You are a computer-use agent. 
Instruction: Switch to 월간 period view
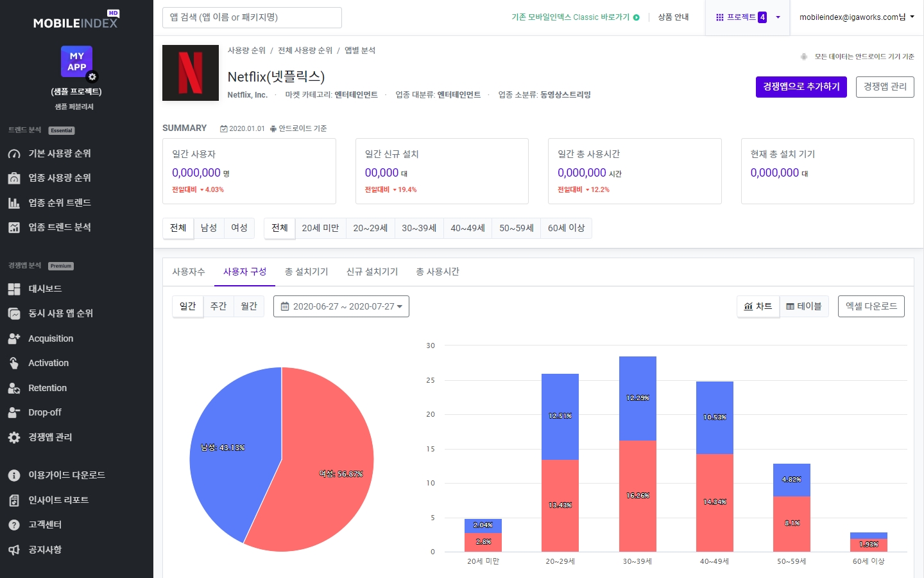pyautogui.click(x=249, y=306)
